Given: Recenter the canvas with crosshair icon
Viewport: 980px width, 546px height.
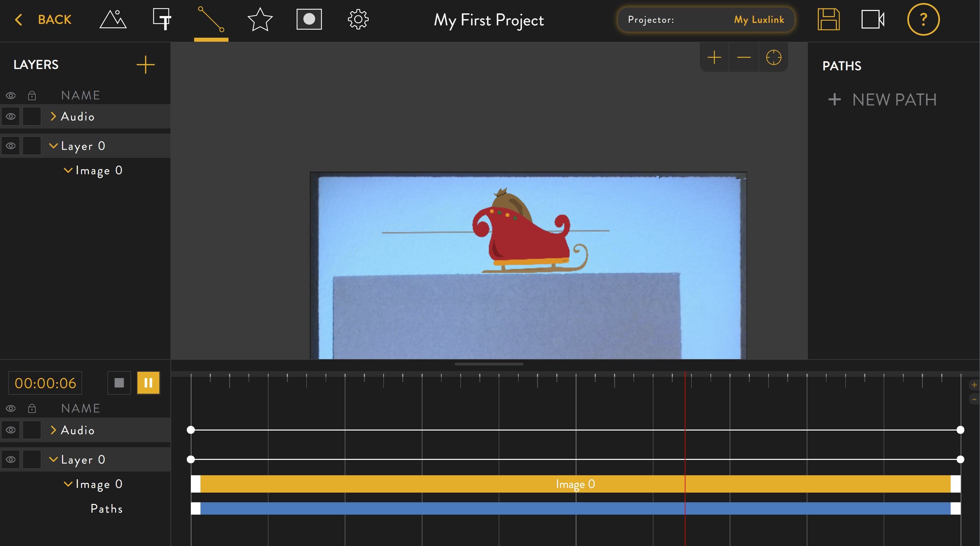Looking at the screenshot, I should (773, 57).
